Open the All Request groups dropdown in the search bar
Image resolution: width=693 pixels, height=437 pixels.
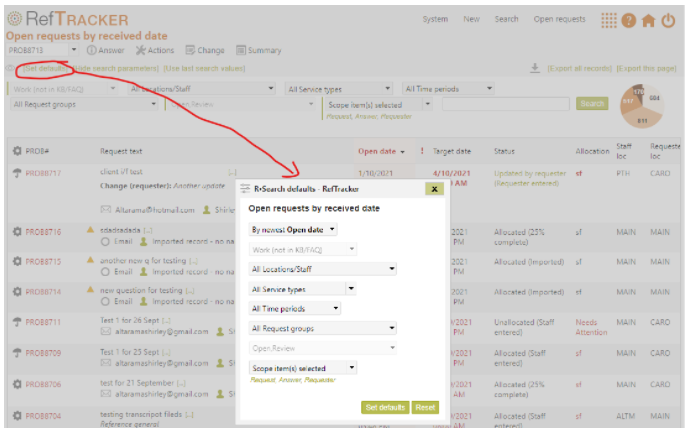84,105
